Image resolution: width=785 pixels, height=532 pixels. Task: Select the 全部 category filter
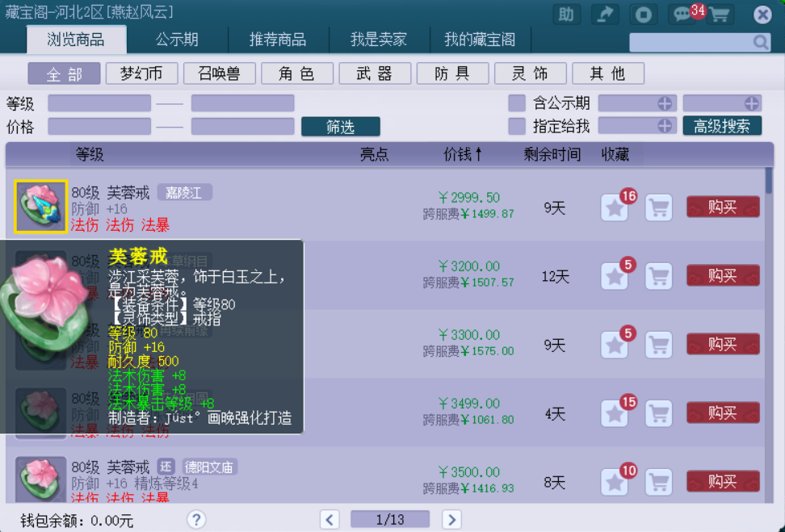point(64,73)
